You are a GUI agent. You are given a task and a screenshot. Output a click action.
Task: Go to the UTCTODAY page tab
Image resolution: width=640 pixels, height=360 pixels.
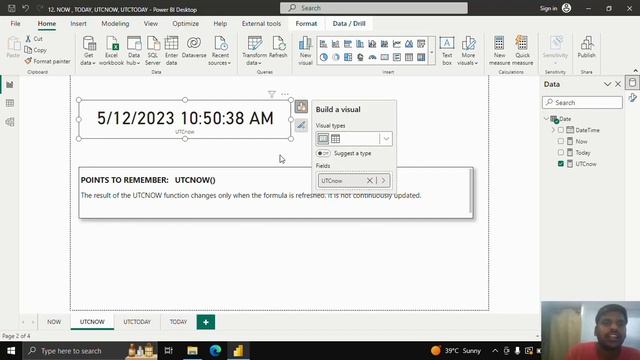pos(137,322)
